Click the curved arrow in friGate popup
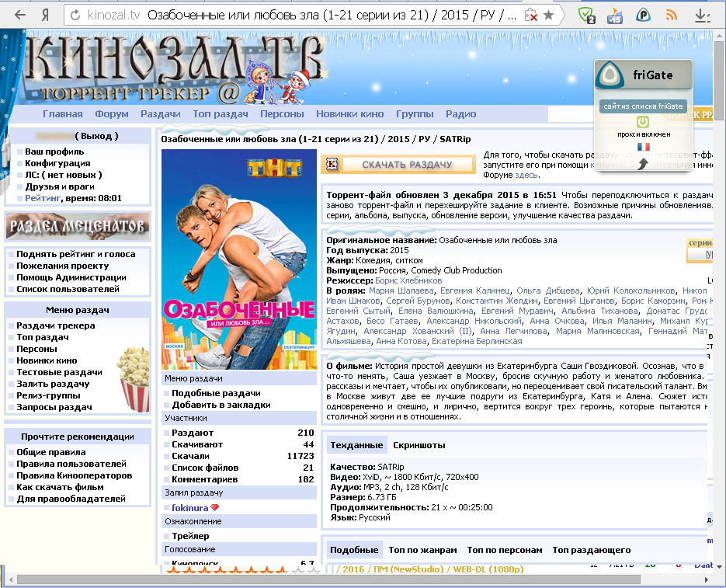Viewport: 726px width, 588px height. click(643, 163)
